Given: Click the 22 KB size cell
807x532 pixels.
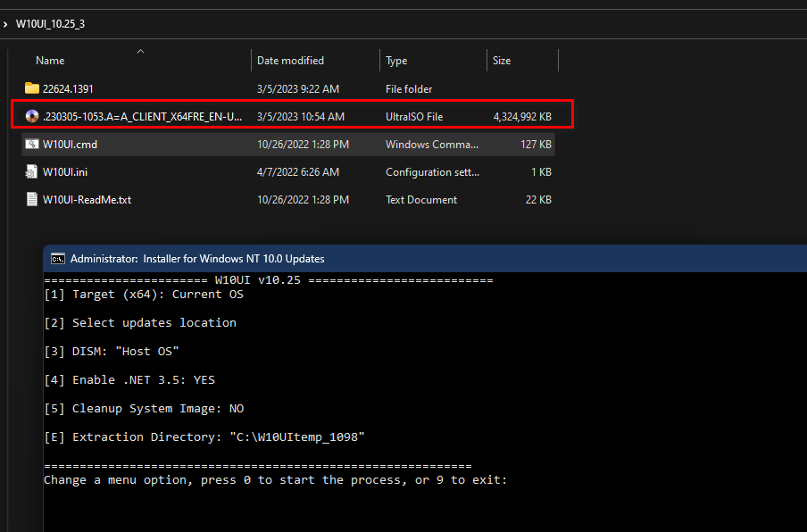Looking at the screenshot, I should pos(538,200).
